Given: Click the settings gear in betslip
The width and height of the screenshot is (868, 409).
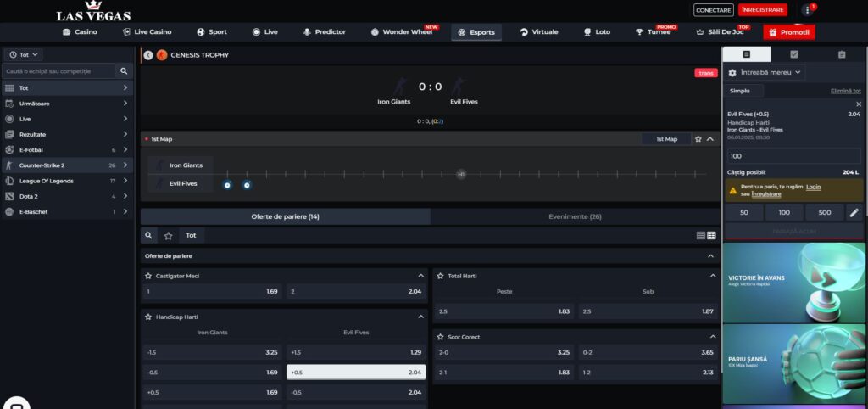Looking at the screenshot, I should click(x=732, y=73).
